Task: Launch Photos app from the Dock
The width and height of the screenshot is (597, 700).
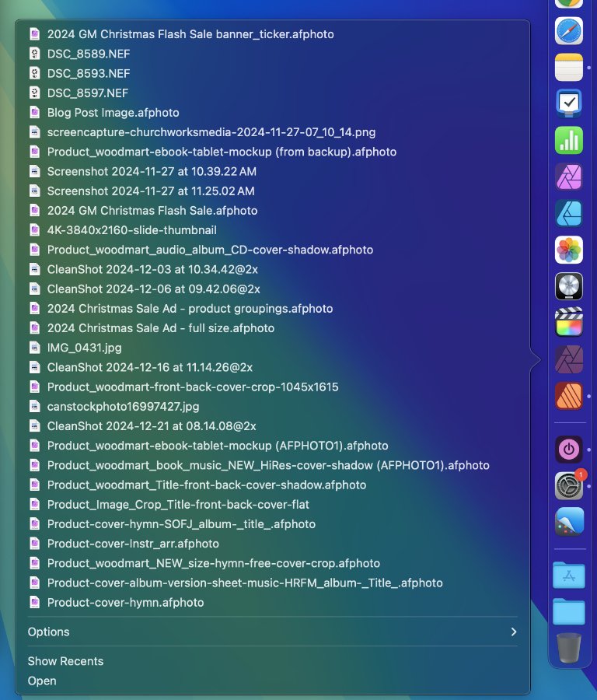Action: 569,250
